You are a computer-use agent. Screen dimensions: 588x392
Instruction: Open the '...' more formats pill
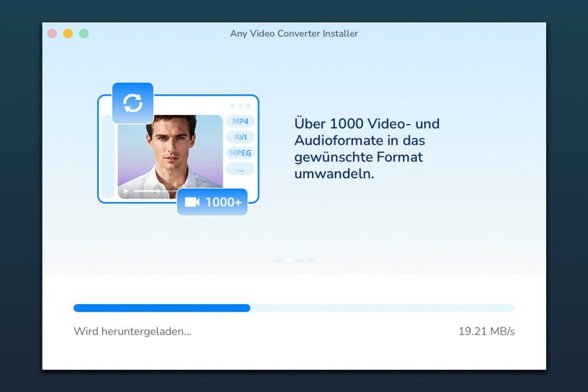coord(240,169)
